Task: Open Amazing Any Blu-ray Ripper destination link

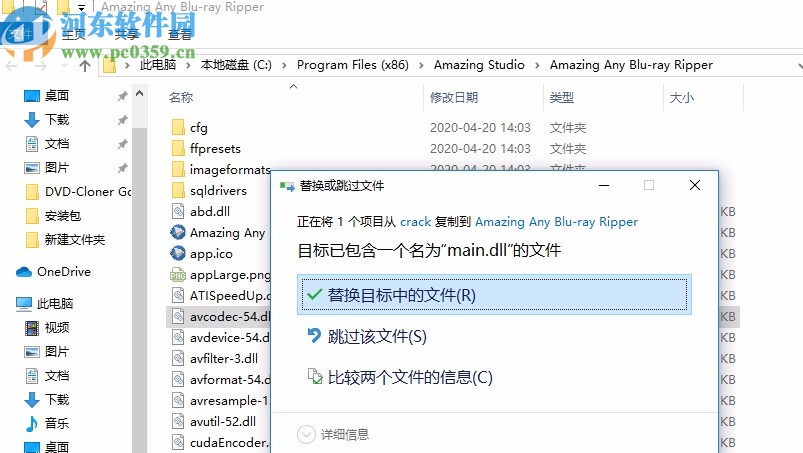Action: pyautogui.click(x=557, y=222)
